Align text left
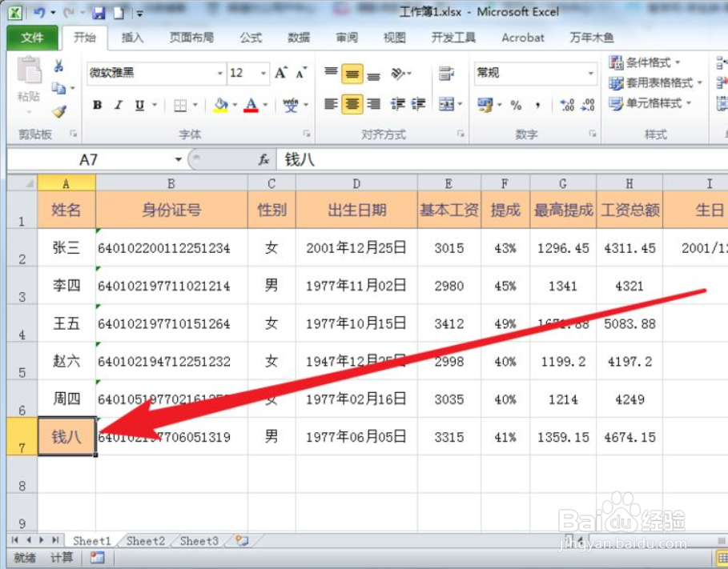 (331, 104)
